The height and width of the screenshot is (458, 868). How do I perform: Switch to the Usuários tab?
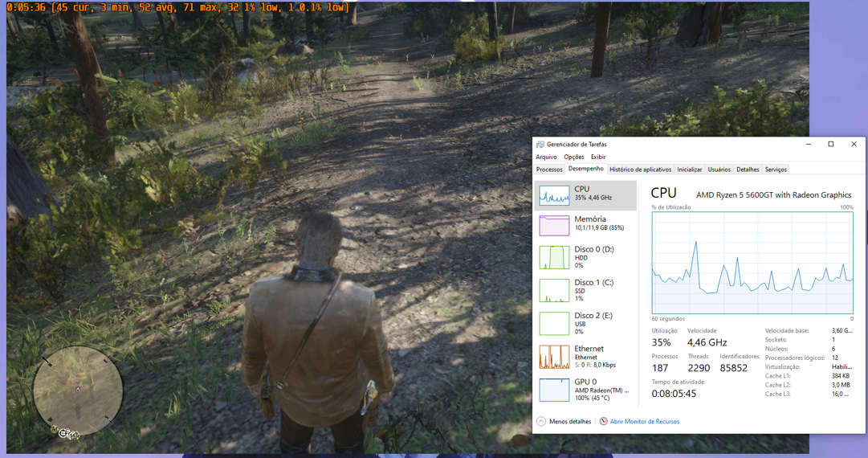point(719,170)
